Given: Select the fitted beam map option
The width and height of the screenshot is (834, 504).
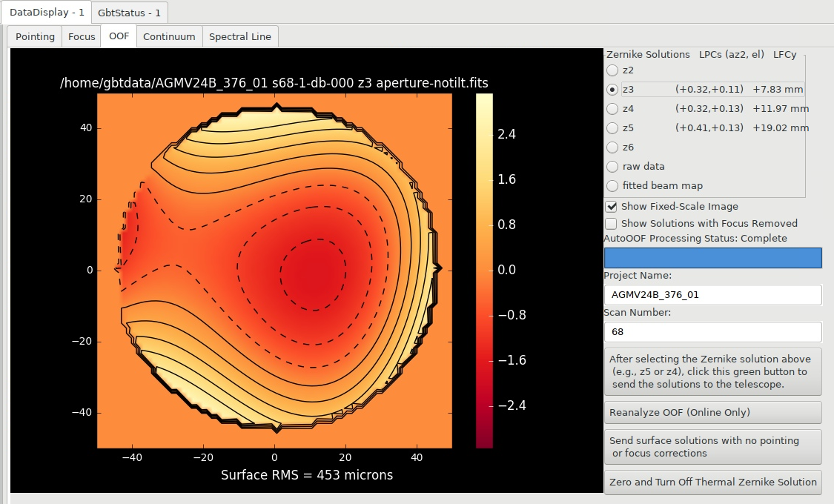Looking at the screenshot, I should [x=613, y=185].
